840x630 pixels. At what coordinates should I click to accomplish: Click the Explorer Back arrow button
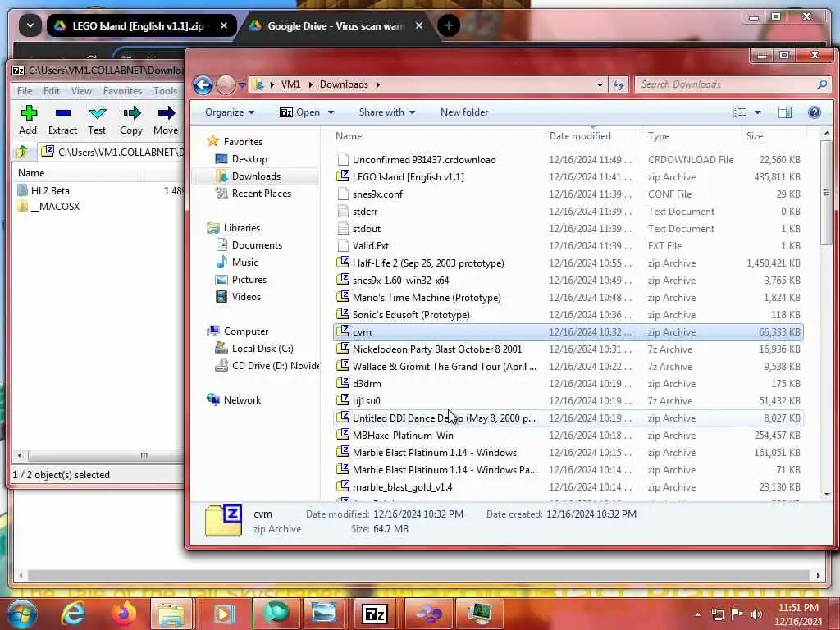203,84
